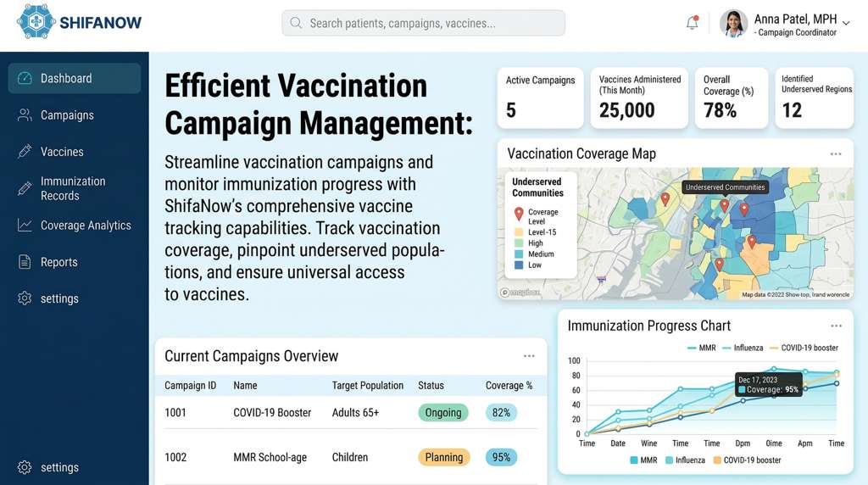Click the Low coverage color swatch
The width and height of the screenshot is (868, 485).
point(517,265)
